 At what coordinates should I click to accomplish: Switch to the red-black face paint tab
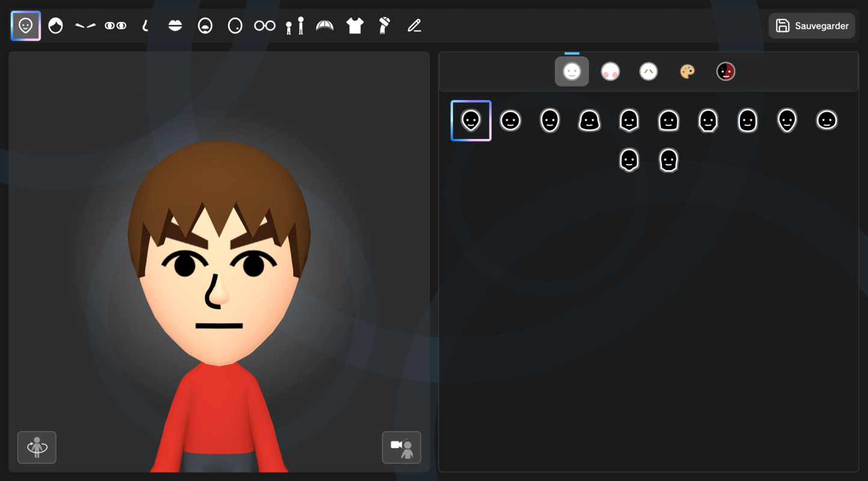pos(726,72)
